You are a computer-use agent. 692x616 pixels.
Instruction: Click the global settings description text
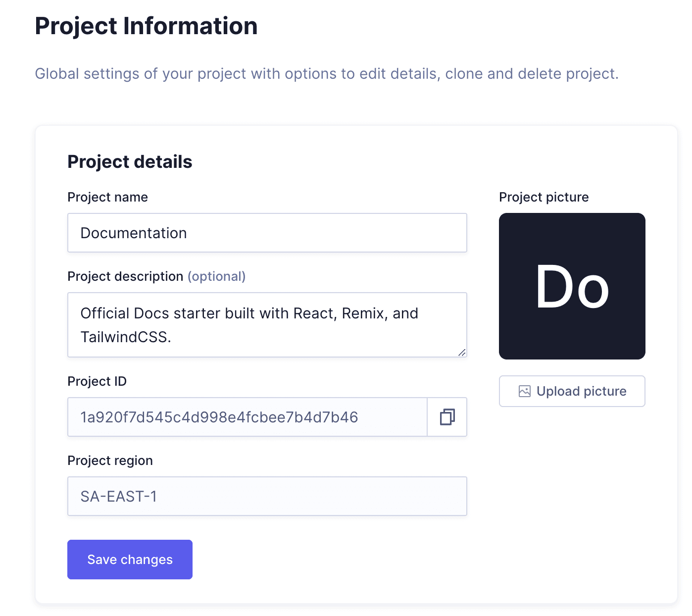point(327,73)
